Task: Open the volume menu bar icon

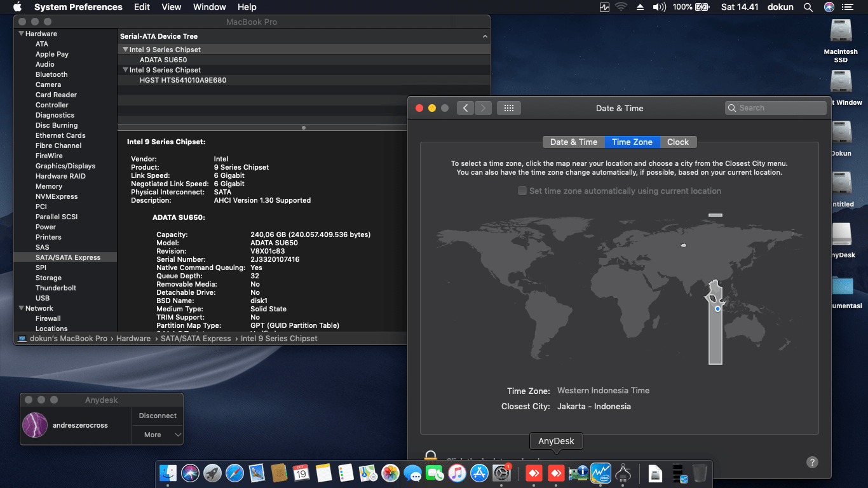Action: point(660,7)
